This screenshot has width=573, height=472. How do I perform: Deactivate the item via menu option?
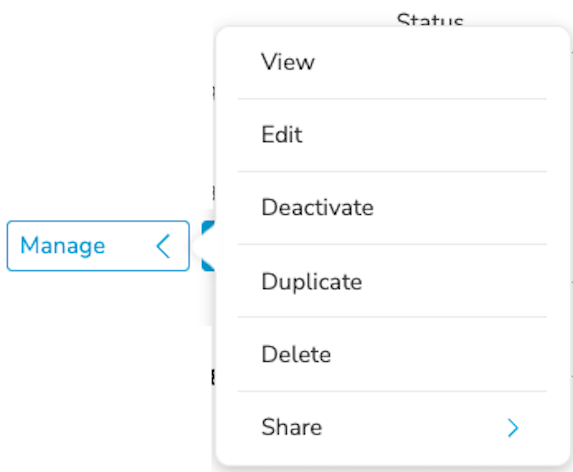coord(317,208)
